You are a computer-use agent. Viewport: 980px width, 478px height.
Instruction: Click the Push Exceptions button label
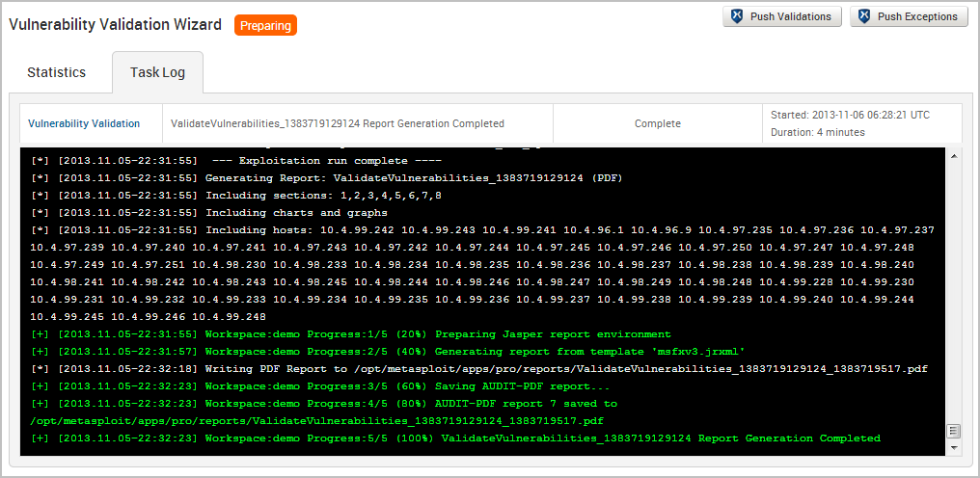[917, 16]
